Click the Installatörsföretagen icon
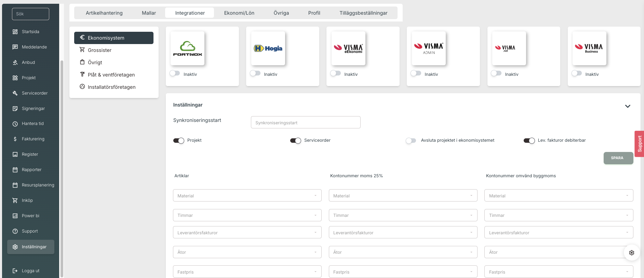644x278 pixels. point(82,87)
